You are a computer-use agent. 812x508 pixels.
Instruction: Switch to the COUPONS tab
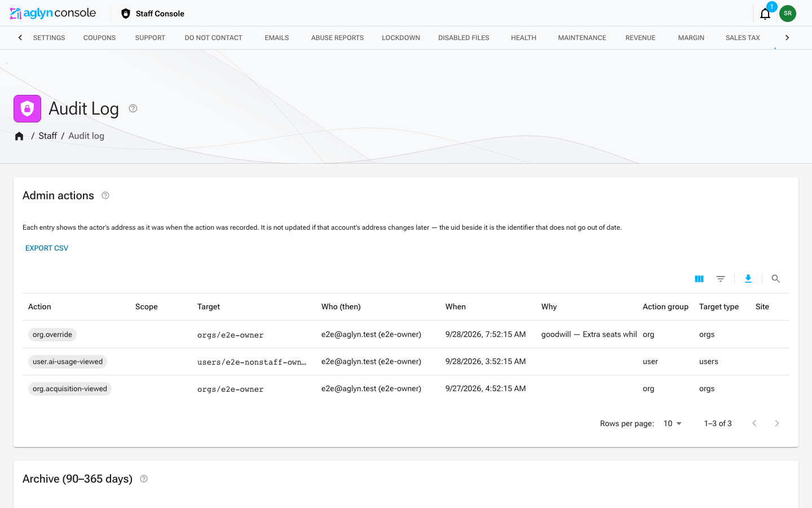coord(99,38)
